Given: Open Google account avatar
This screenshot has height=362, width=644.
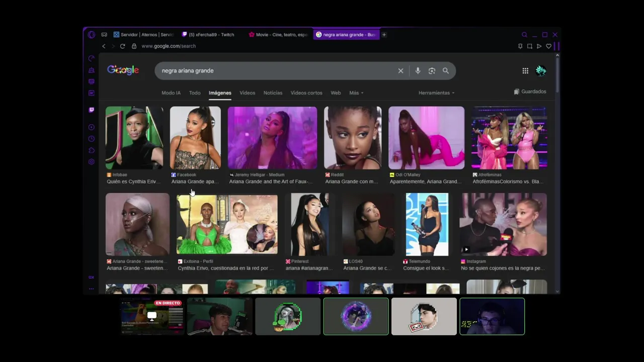Looking at the screenshot, I should (541, 71).
